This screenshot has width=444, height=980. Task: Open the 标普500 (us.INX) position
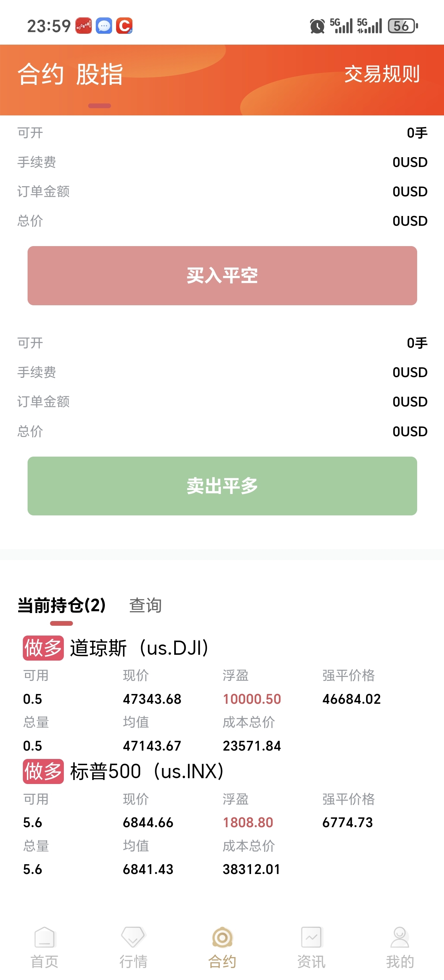(147, 772)
